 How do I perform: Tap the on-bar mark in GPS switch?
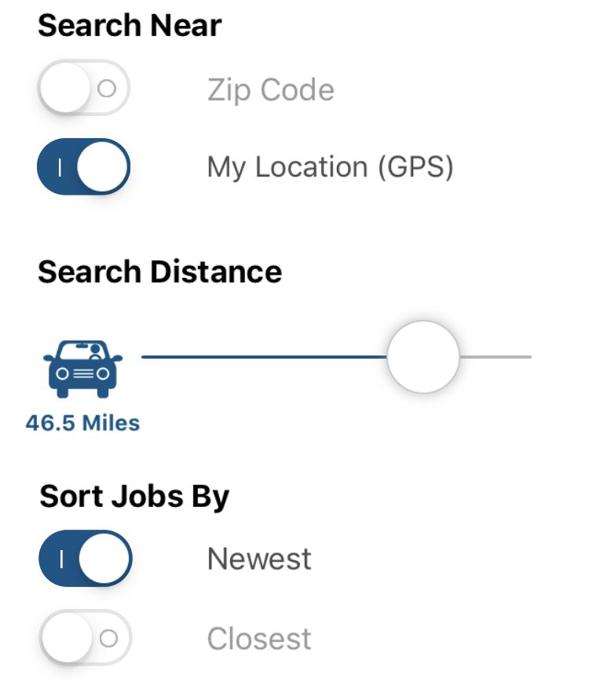tap(60, 167)
